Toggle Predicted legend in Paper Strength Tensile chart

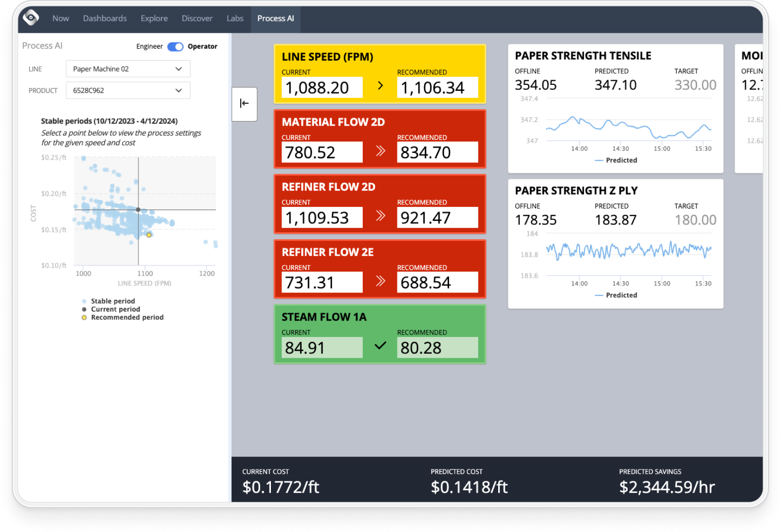(616, 160)
